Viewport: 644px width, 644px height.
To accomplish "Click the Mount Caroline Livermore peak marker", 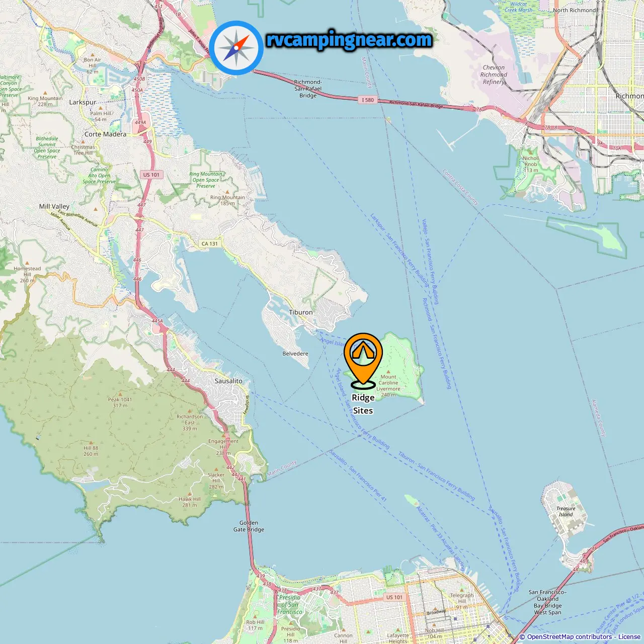I will pyautogui.click(x=388, y=372).
